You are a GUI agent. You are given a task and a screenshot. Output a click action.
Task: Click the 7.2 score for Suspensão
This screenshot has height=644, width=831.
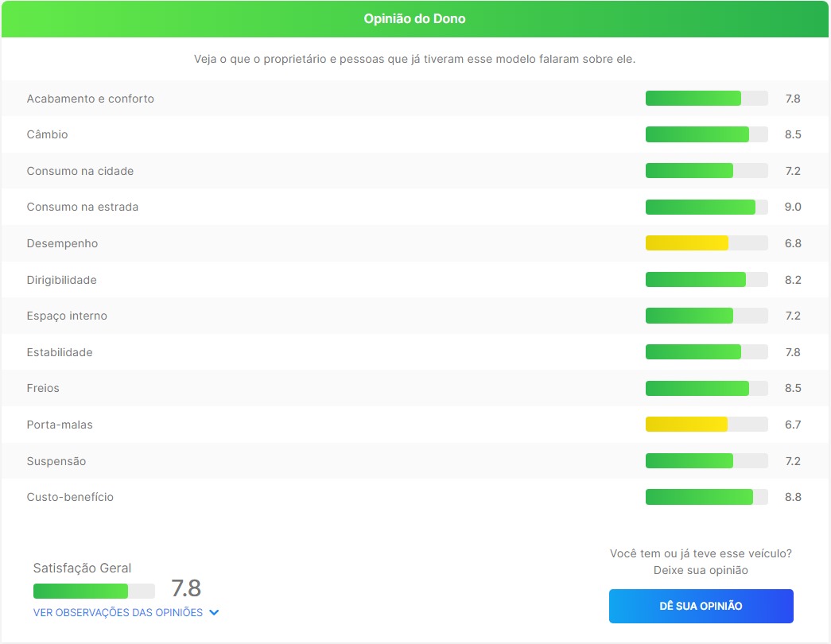(793, 461)
